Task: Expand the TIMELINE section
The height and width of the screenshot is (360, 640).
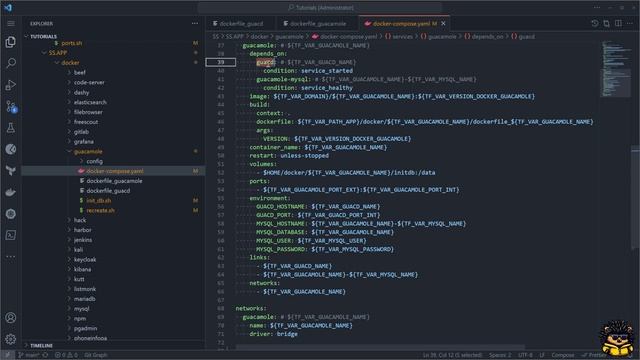Action: (x=27, y=345)
